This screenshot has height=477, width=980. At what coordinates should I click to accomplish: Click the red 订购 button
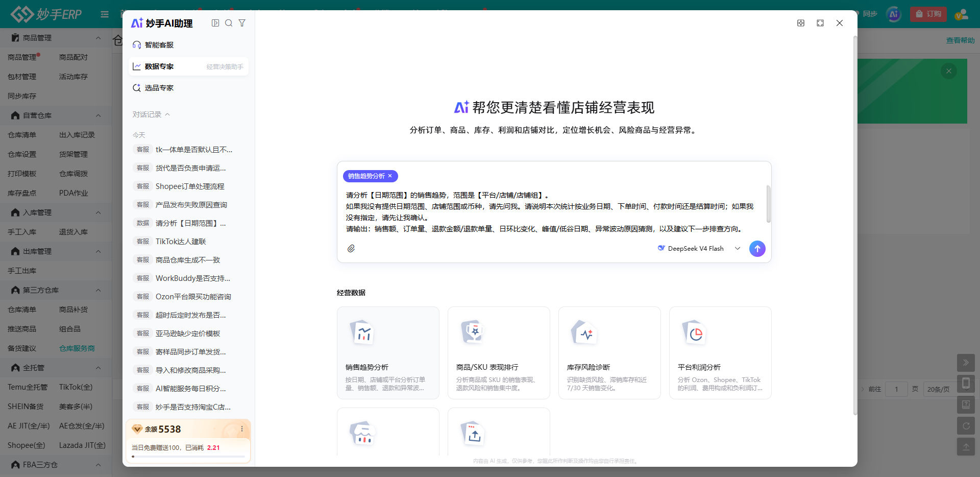click(x=928, y=14)
